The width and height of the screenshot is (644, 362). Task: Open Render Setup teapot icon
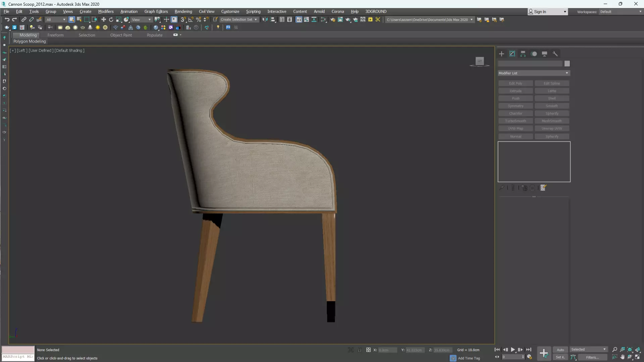(x=333, y=19)
